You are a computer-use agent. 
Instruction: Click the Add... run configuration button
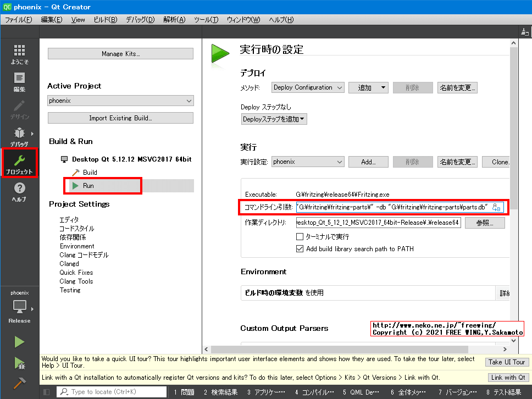[368, 162]
